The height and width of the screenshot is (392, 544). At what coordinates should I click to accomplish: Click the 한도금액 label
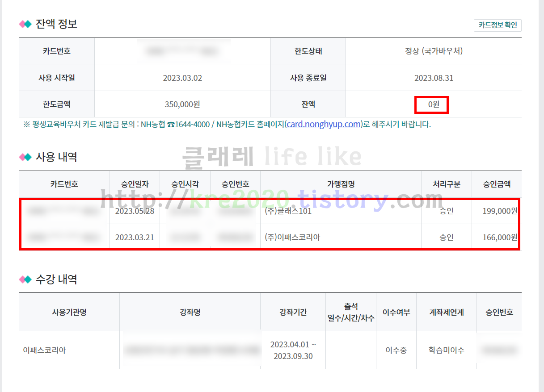click(x=56, y=104)
